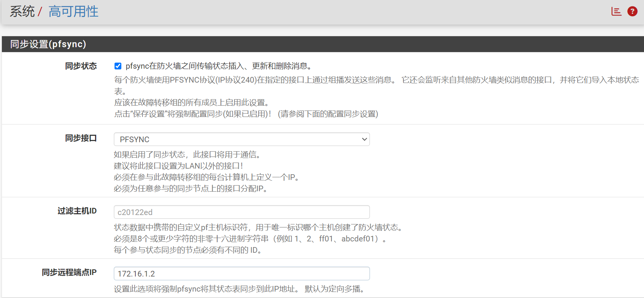Click the 同步远程端点IP field label

click(x=69, y=272)
